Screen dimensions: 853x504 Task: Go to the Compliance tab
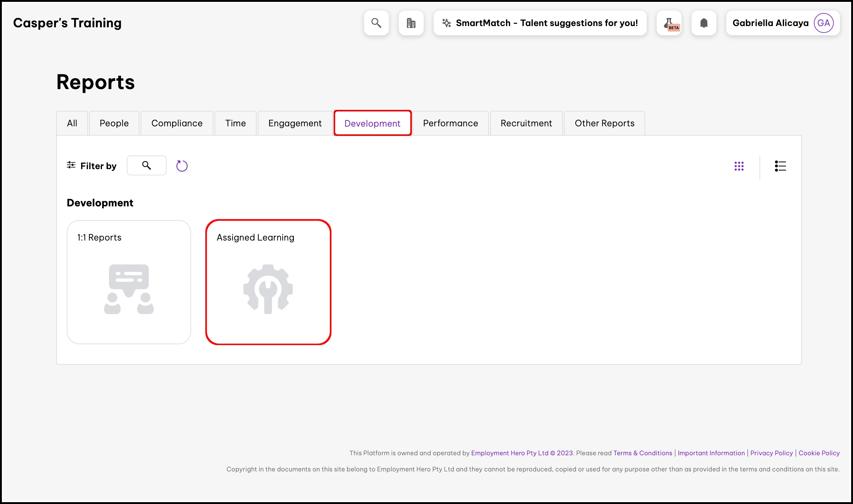tap(177, 123)
